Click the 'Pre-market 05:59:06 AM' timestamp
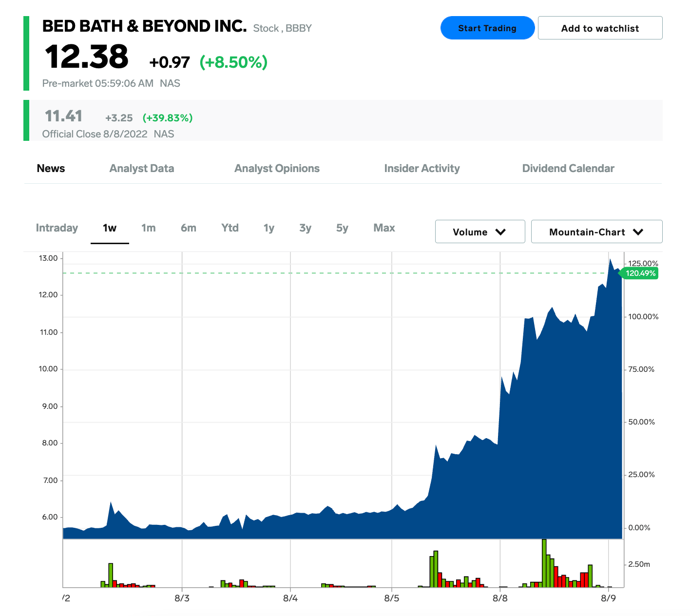Viewport: 690px width, 616px height. [x=98, y=83]
